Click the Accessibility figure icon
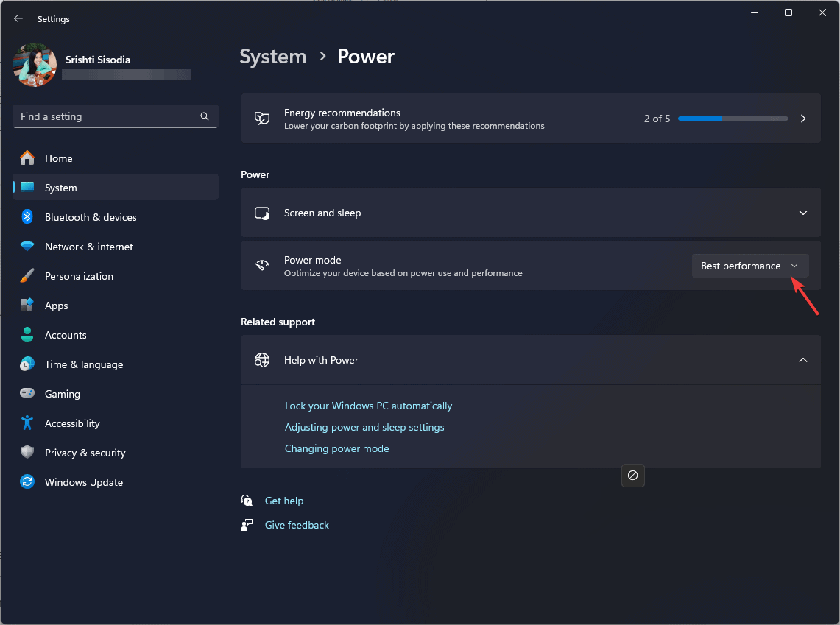 [27, 423]
